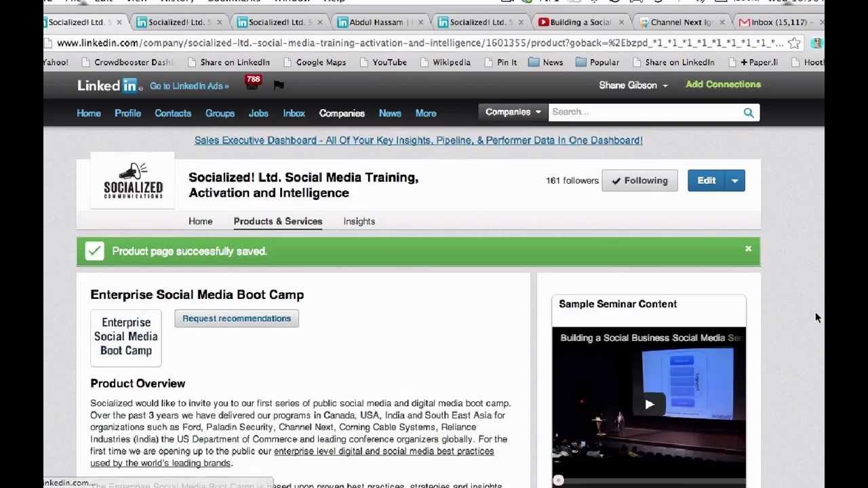Click the LinkedIn logo
This screenshot has width=868, height=488.
tap(110, 85)
